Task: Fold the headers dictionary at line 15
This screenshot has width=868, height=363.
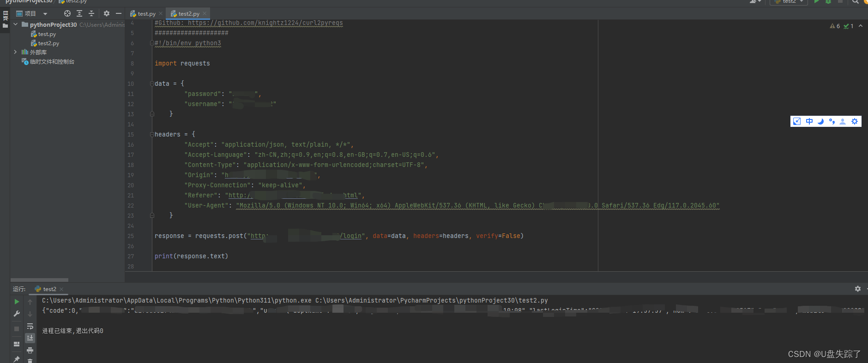Action: point(152,135)
